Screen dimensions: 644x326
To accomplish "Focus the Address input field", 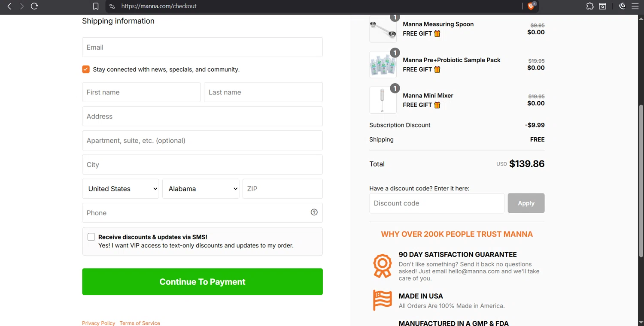I will tap(202, 116).
